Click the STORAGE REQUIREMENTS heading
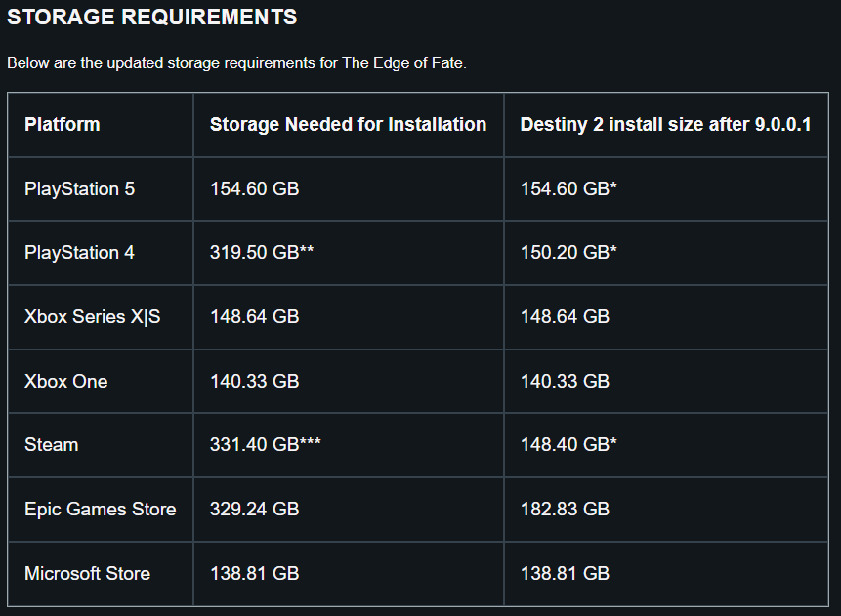Viewport: 841px width, 616px height. [151, 17]
